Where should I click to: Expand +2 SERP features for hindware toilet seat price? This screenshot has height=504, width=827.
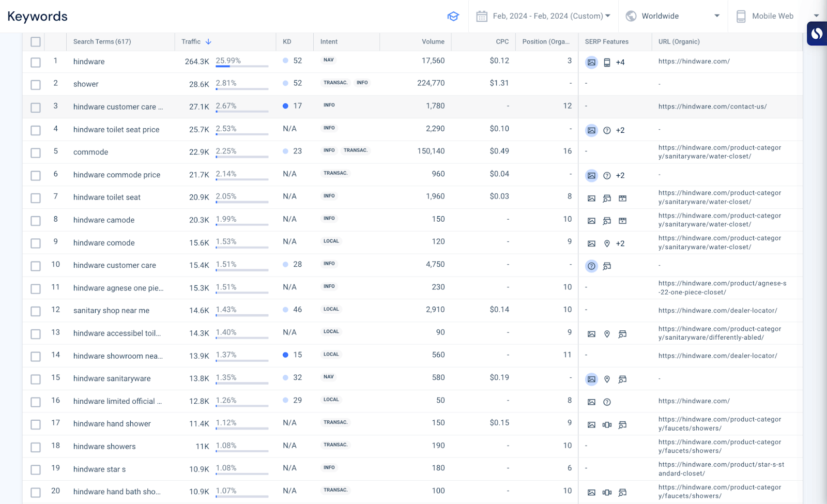tap(620, 130)
